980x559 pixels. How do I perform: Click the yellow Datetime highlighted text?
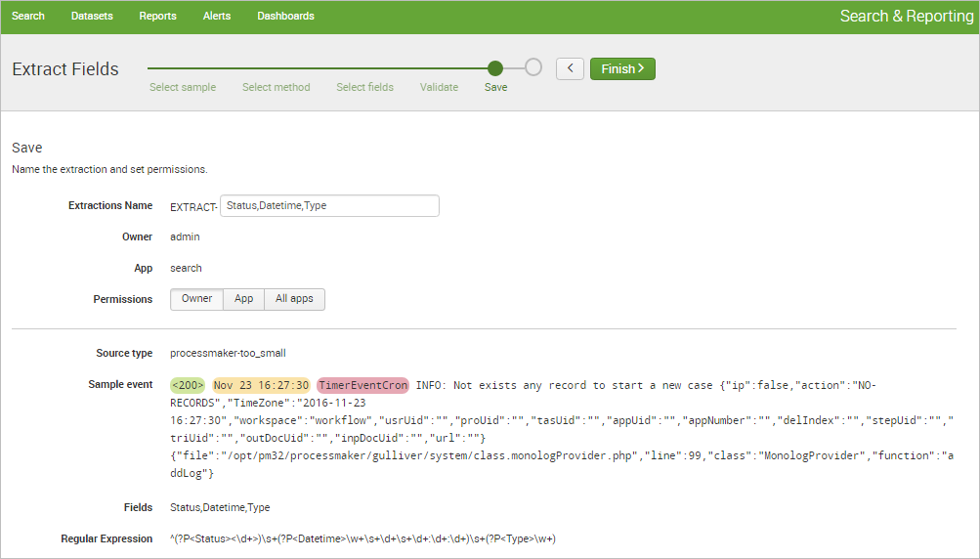(261, 385)
